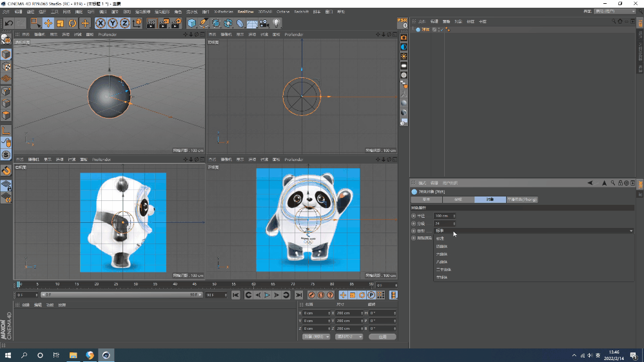Screen dimensions: 644x362
Task: Toggle Autokeying button
Action: pos(321,295)
